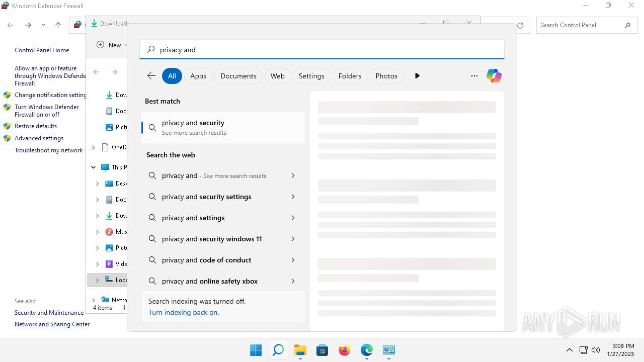Select 'privacy and security windows 11' suggestion
The height and width of the screenshot is (362, 644).
(223, 239)
